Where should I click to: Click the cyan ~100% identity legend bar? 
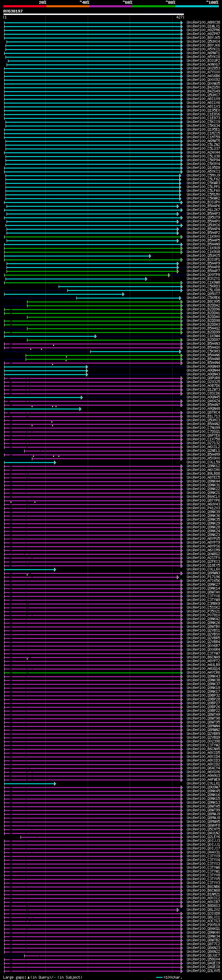pyautogui.click(x=197, y=7)
